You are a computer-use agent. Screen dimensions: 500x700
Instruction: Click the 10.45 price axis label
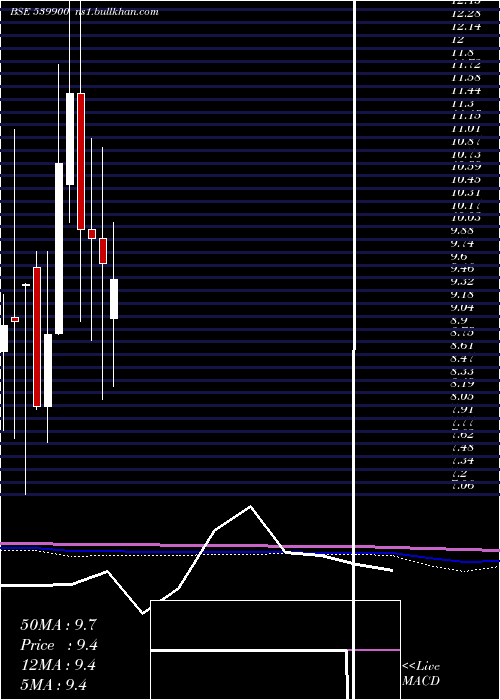tap(466, 179)
